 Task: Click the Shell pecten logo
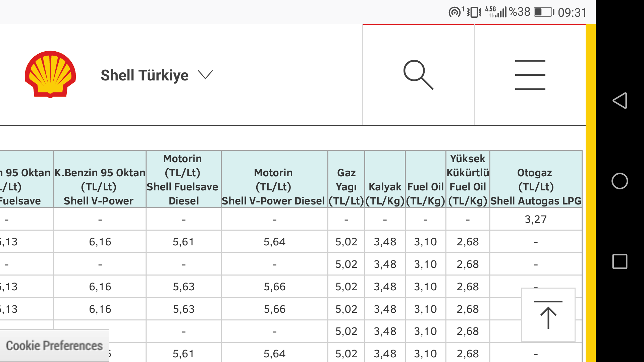point(50,74)
